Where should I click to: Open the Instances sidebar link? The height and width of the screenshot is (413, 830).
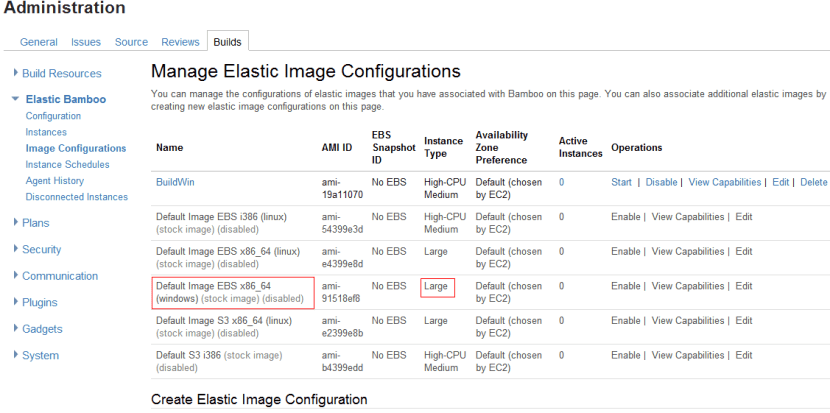[46, 132]
